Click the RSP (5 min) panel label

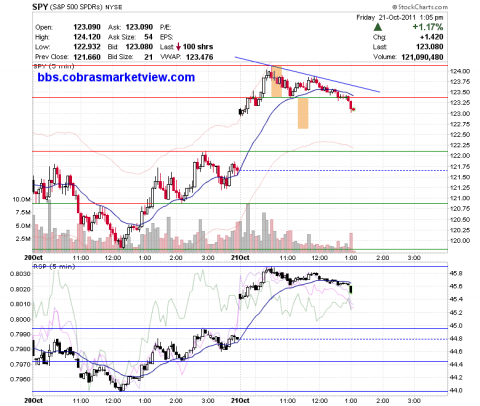pyautogui.click(x=54, y=266)
